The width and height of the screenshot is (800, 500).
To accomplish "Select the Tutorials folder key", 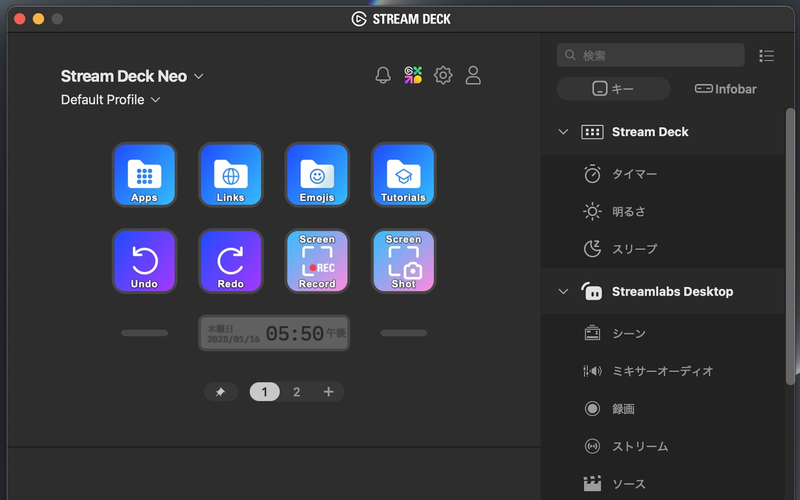I will tap(403, 175).
